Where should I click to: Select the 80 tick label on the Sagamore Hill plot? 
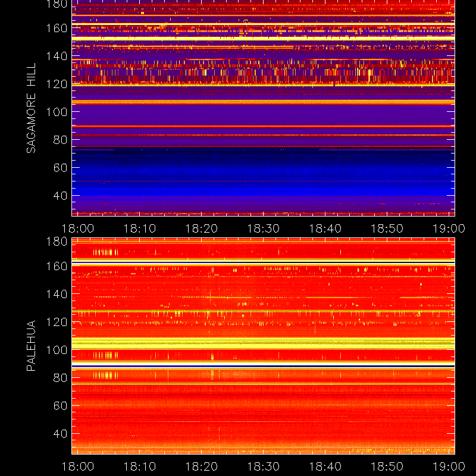point(60,140)
